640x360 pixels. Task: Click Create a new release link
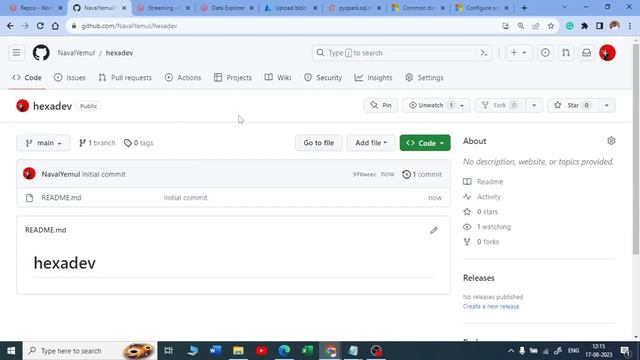pyautogui.click(x=491, y=307)
